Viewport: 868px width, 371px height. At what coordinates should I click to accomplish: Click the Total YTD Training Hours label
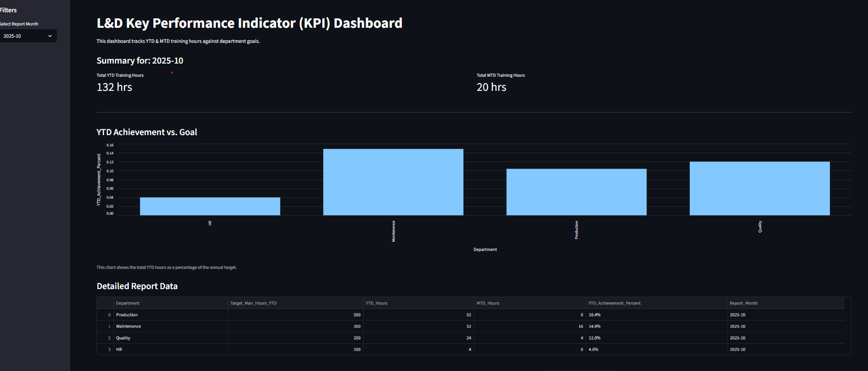pos(120,75)
